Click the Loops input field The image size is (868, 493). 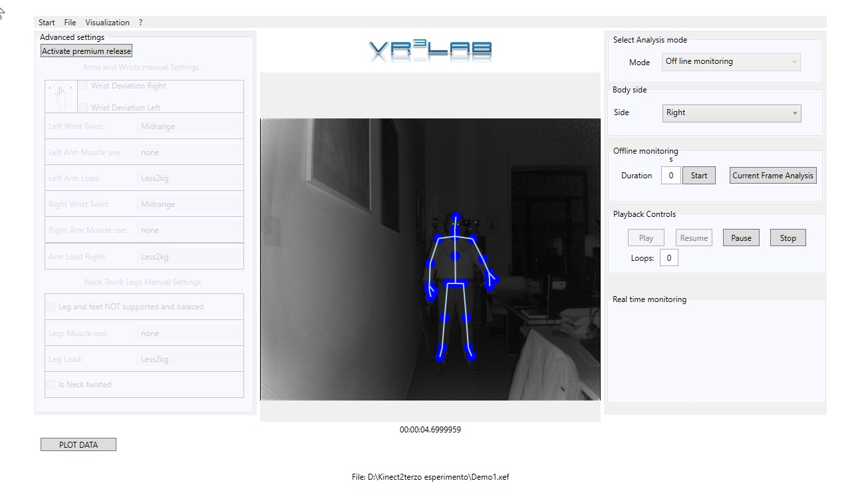[x=669, y=258]
